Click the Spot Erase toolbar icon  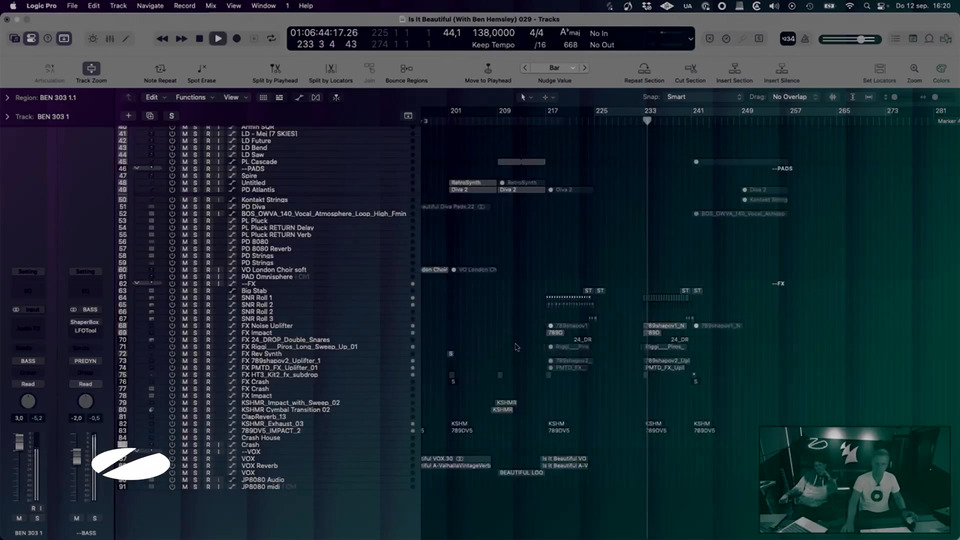pyautogui.click(x=201, y=68)
